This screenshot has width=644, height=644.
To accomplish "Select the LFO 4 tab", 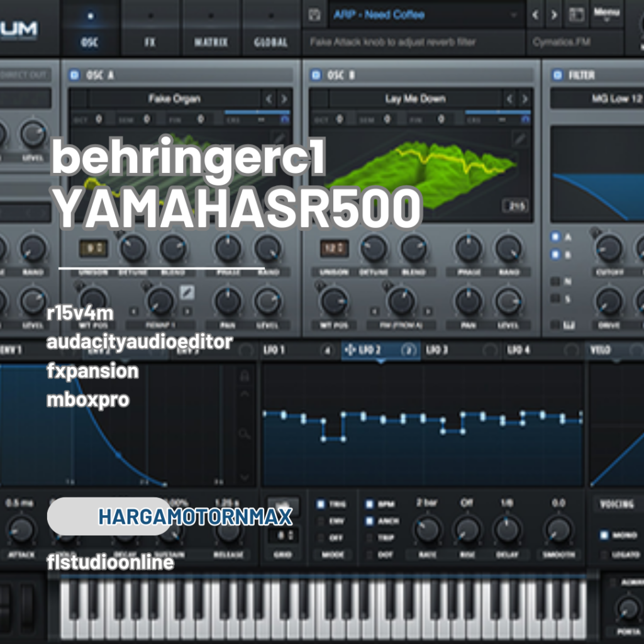I will click(x=543, y=350).
